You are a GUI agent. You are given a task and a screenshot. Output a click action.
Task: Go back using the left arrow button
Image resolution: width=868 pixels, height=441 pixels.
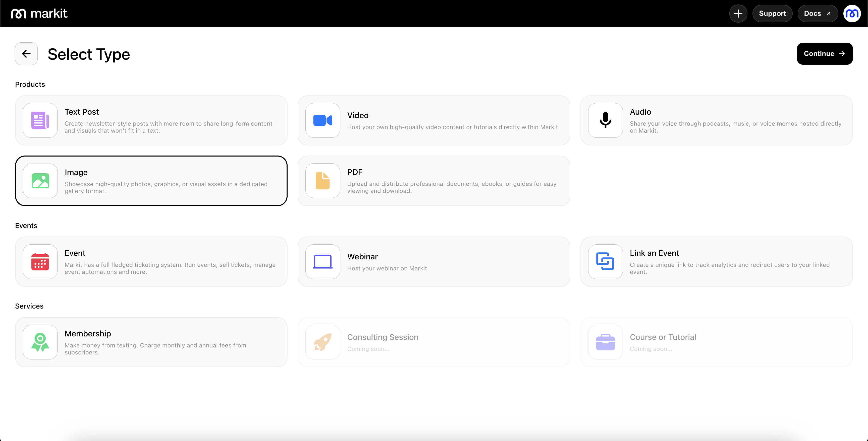coord(26,53)
